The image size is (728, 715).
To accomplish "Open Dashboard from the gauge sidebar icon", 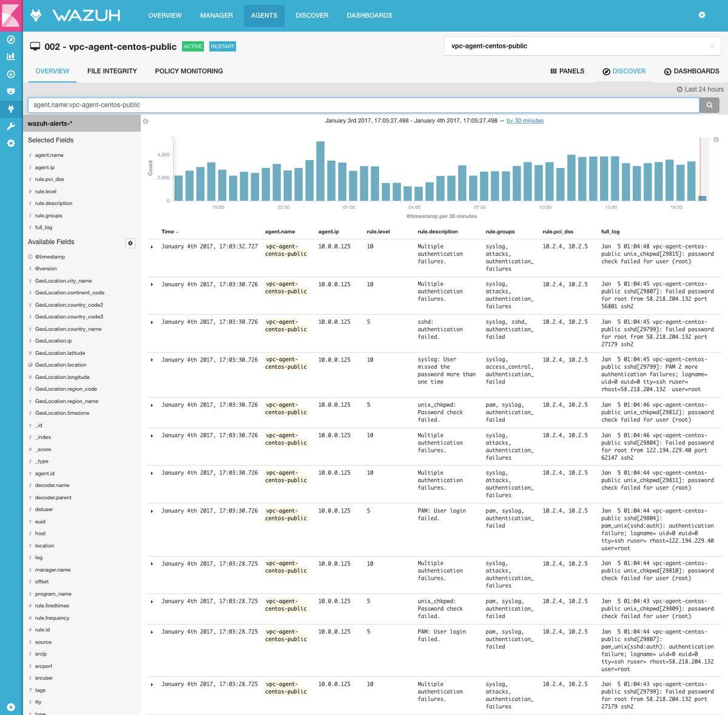I will (x=10, y=74).
